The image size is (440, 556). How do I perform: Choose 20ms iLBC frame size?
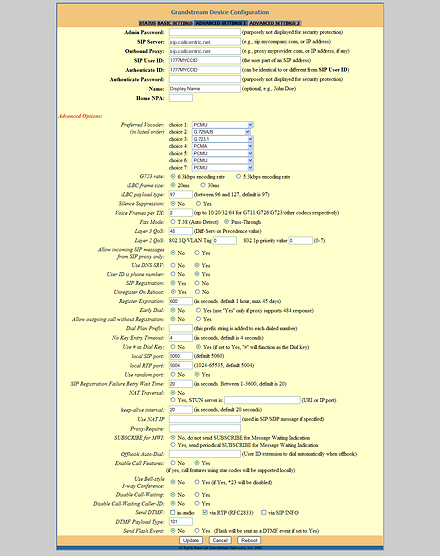click(173, 185)
